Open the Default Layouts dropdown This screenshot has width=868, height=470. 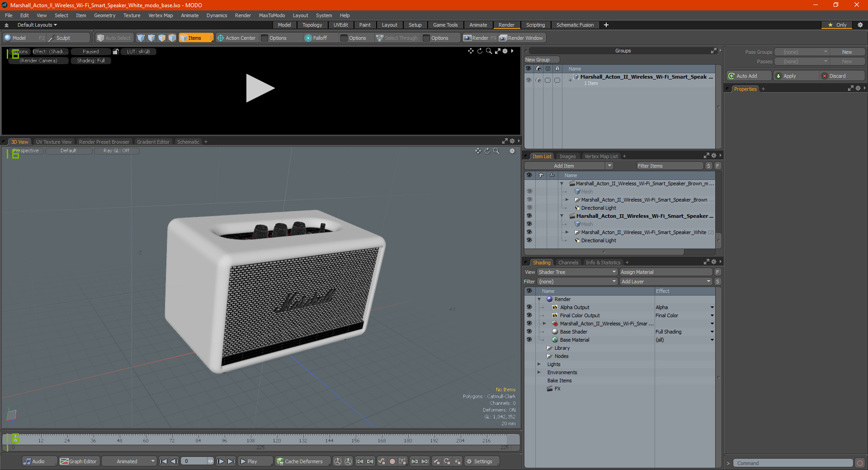(37, 25)
